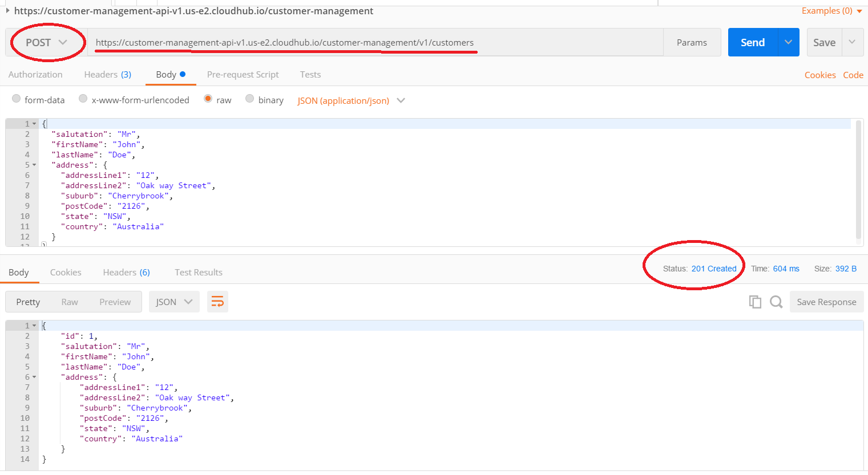The width and height of the screenshot is (868, 475).
Task: Copy response body to clipboard icon
Action: coord(755,302)
